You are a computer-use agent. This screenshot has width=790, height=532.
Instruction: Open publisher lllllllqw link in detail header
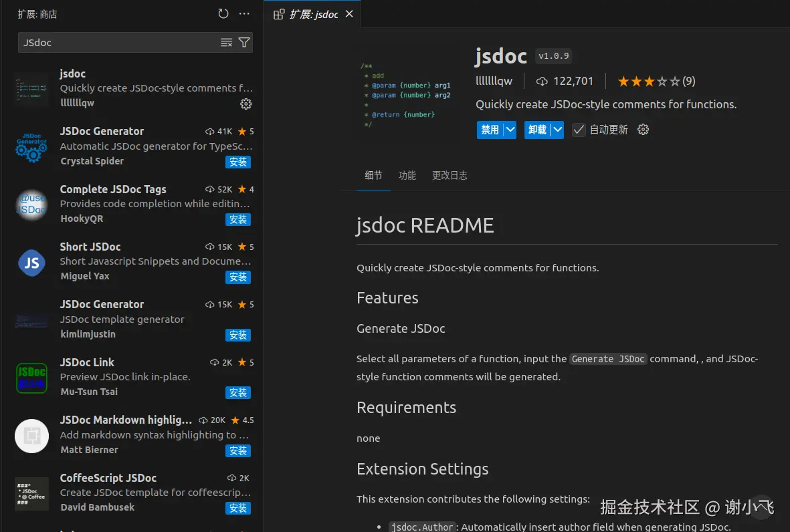[494, 81]
